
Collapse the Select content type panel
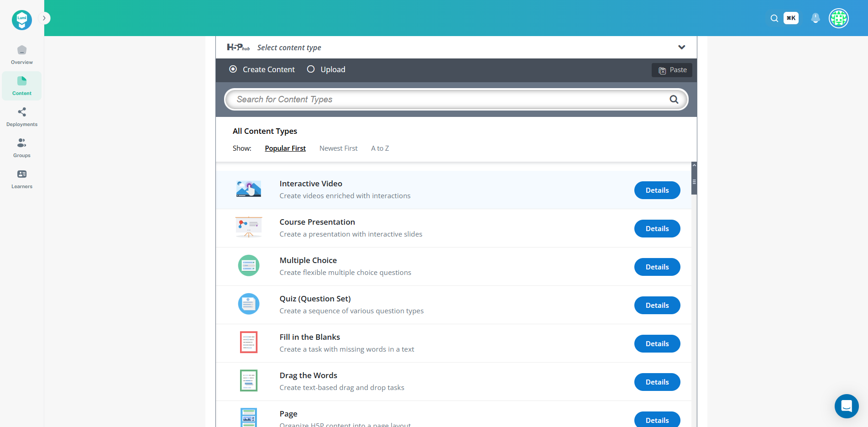(x=681, y=47)
